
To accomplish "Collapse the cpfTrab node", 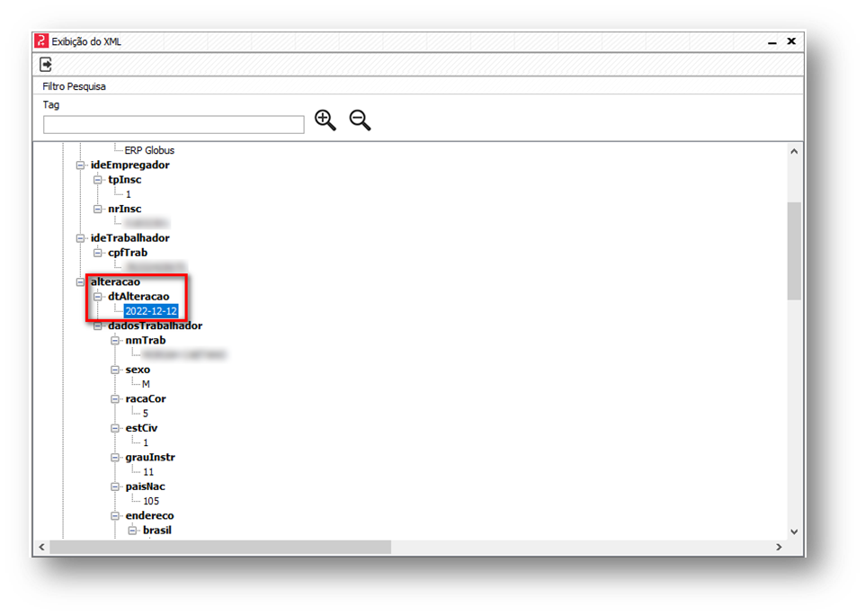I will pos(98,253).
